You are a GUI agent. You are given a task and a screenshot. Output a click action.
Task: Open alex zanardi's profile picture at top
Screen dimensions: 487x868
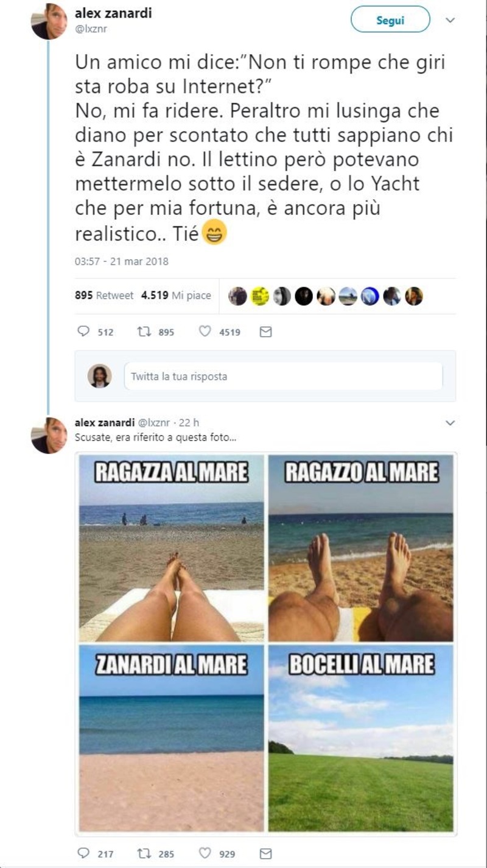click(x=49, y=21)
